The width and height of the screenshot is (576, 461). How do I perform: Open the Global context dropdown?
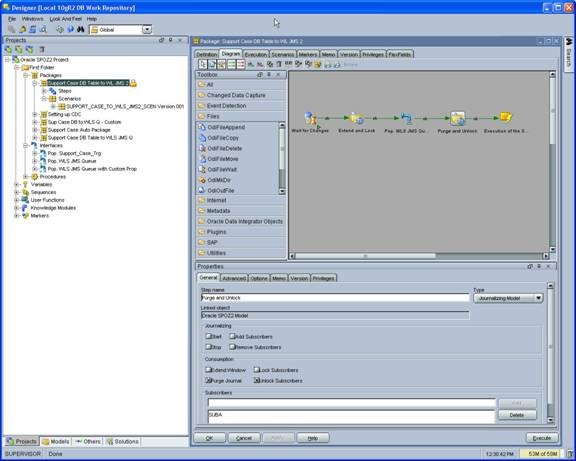(x=147, y=29)
